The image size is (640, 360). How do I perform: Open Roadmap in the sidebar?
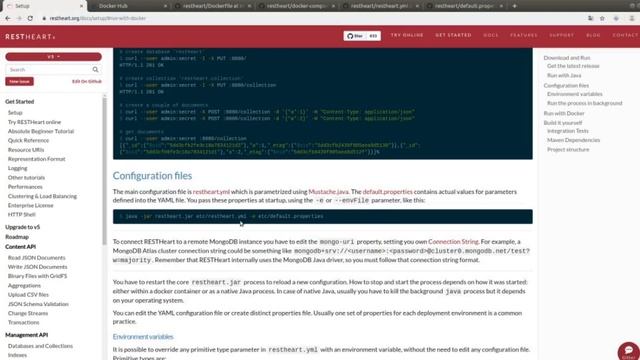tap(17, 237)
